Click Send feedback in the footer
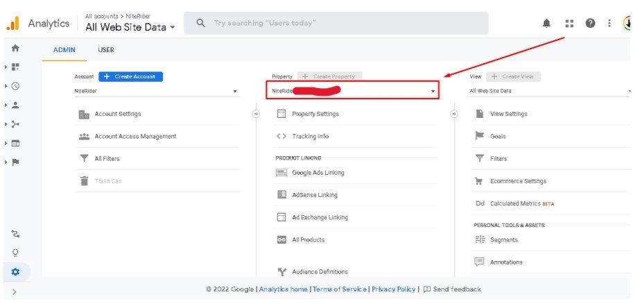The height and width of the screenshot is (306, 644). click(452, 289)
